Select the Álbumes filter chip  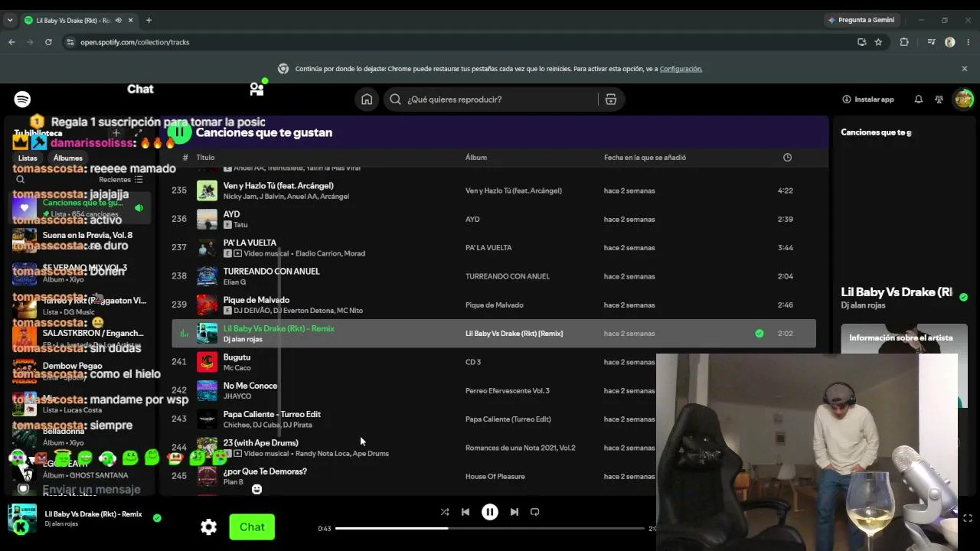[68, 158]
